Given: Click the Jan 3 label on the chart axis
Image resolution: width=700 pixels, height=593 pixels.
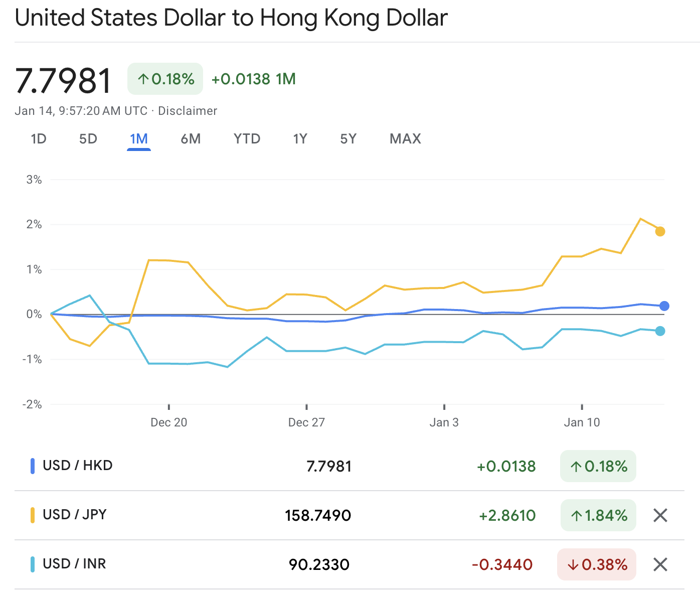Looking at the screenshot, I should (x=444, y=422).
